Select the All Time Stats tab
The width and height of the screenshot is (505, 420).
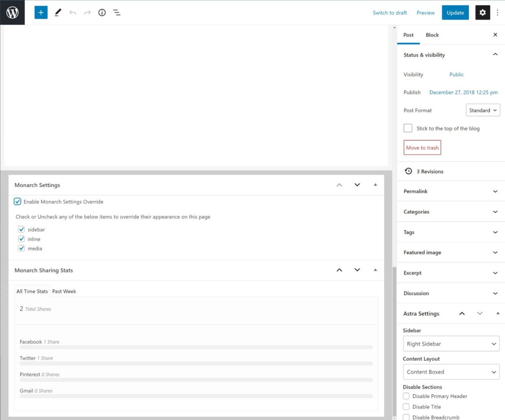click(32, 291)
